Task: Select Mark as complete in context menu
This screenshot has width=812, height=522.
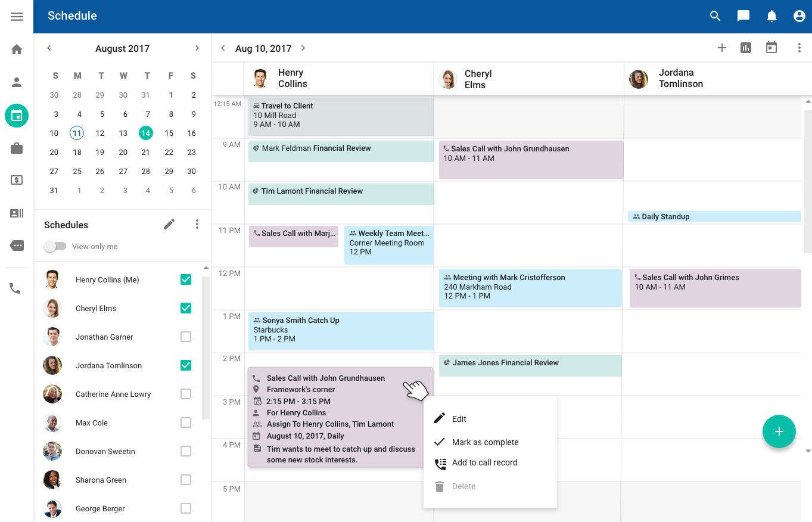Action: 485,442
